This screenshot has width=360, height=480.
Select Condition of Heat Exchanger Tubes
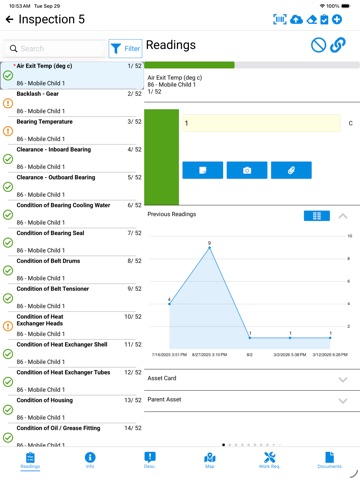(x=72, y=381)
